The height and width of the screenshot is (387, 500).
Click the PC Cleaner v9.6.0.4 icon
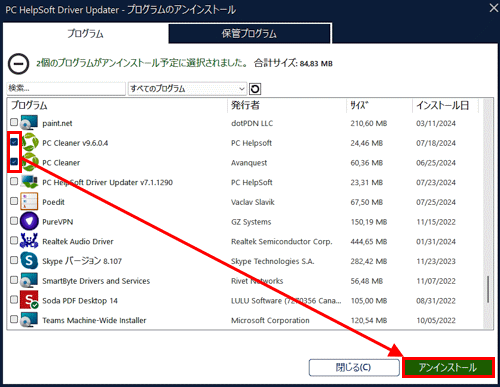(30, 142)
